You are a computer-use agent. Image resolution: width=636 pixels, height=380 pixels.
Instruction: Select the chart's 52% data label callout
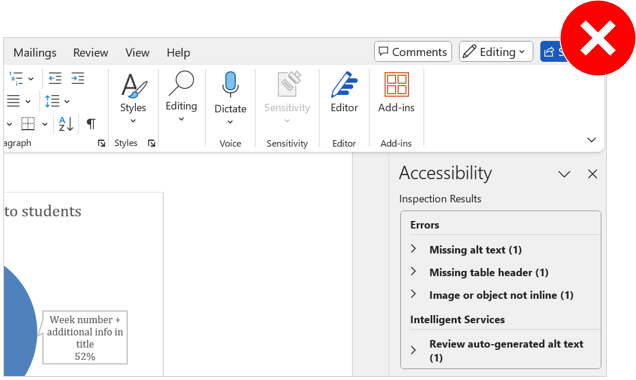click(85, 337)
